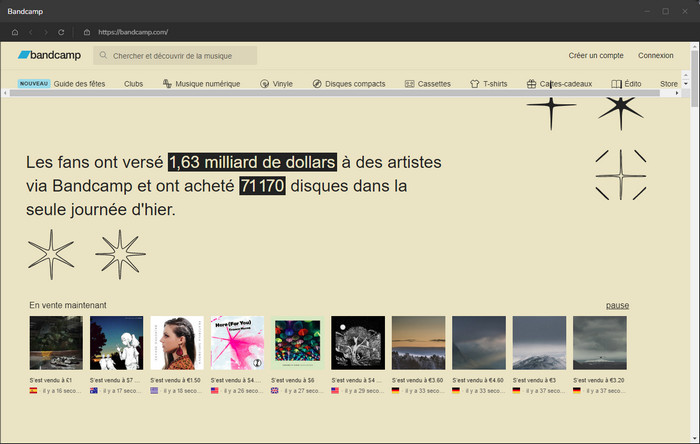This screenshot has height=444, width=700.
Task: Click the Spain flag under the first album
Action: tap(33, 390)
